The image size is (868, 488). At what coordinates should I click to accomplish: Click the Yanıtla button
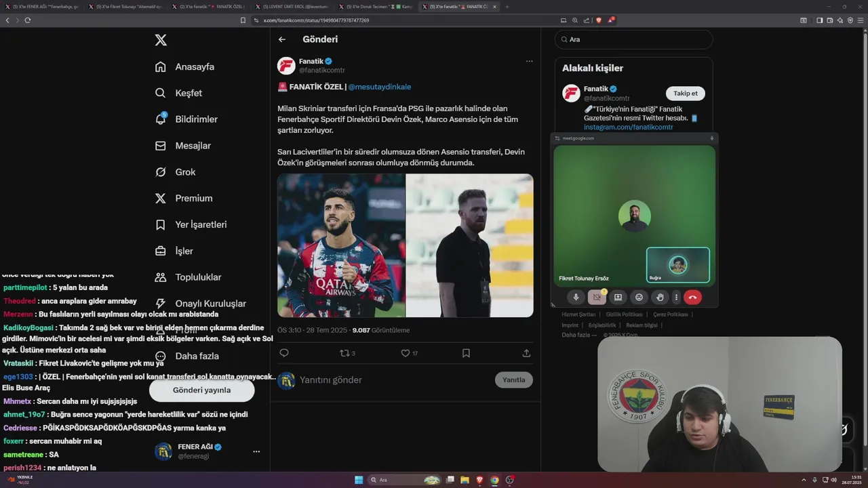513,380
